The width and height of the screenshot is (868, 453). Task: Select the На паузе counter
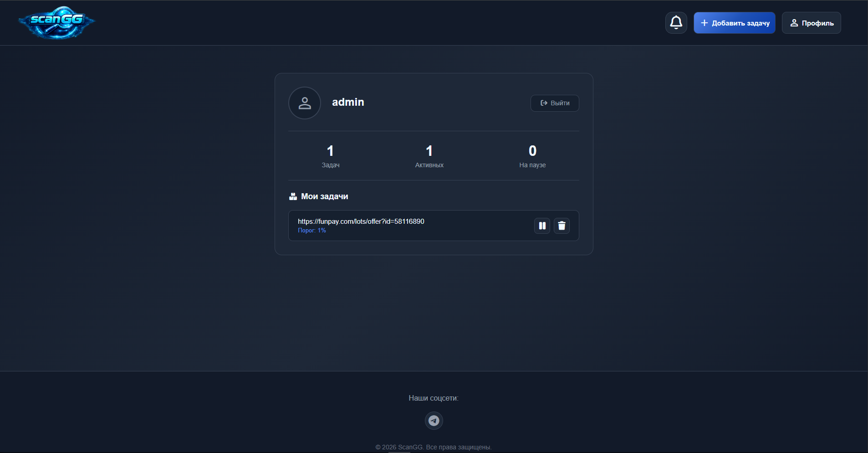[532, 156]
